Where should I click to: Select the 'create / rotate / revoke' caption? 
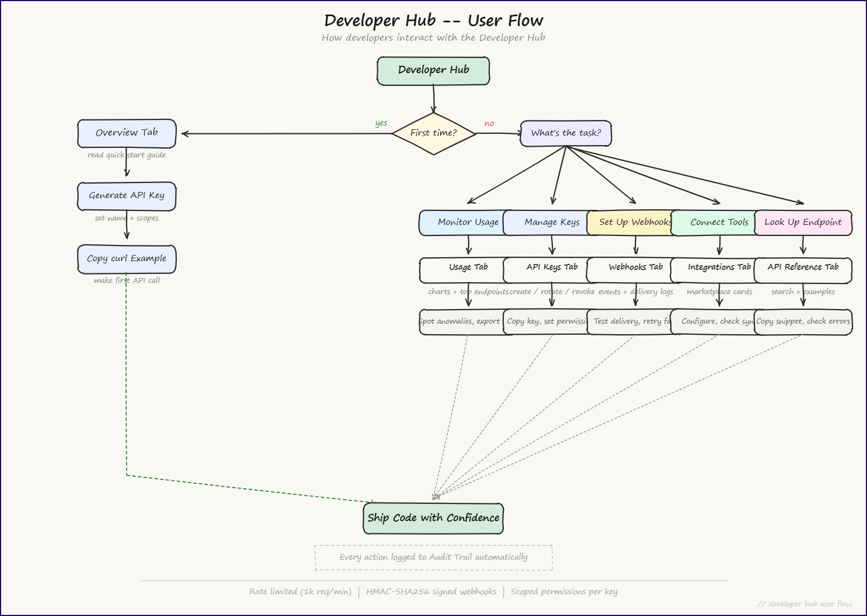point(552,292)
